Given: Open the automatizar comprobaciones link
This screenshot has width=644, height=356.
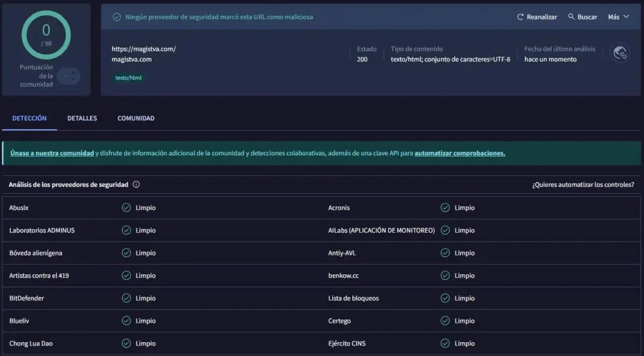Looking at the screenshot, I should (460, 153).
